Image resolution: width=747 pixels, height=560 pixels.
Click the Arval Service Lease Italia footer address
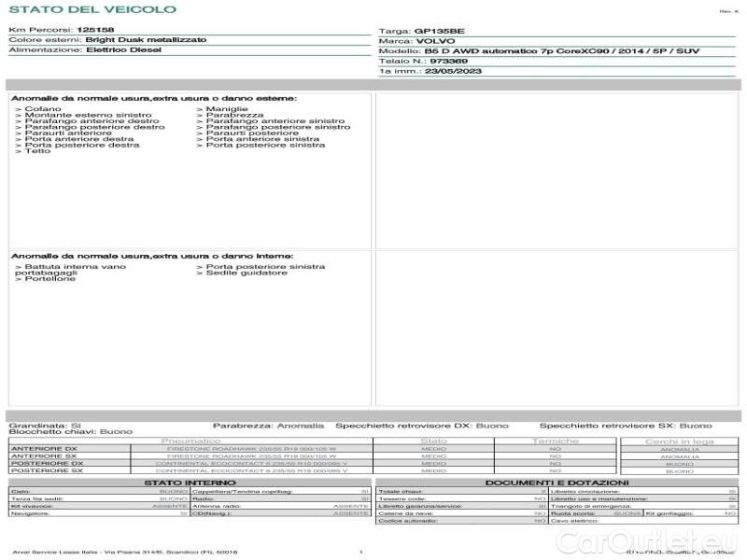pyautogui.click(x=124, y=552)
